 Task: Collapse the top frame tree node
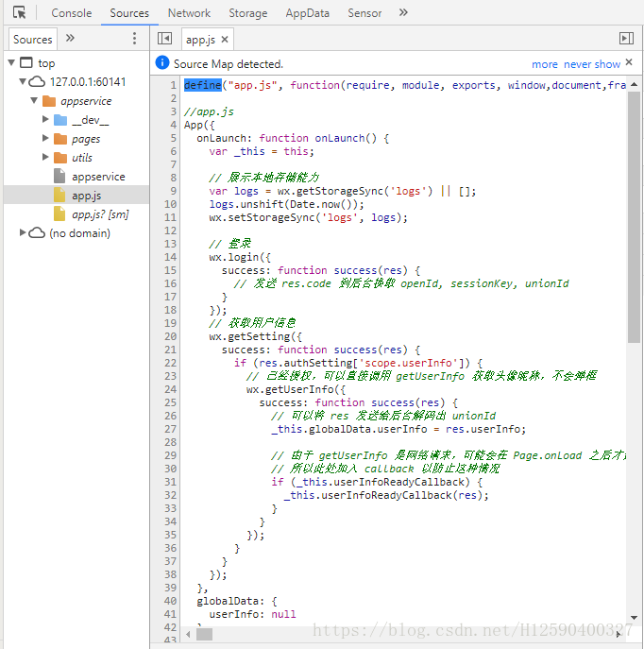point(11,63)
